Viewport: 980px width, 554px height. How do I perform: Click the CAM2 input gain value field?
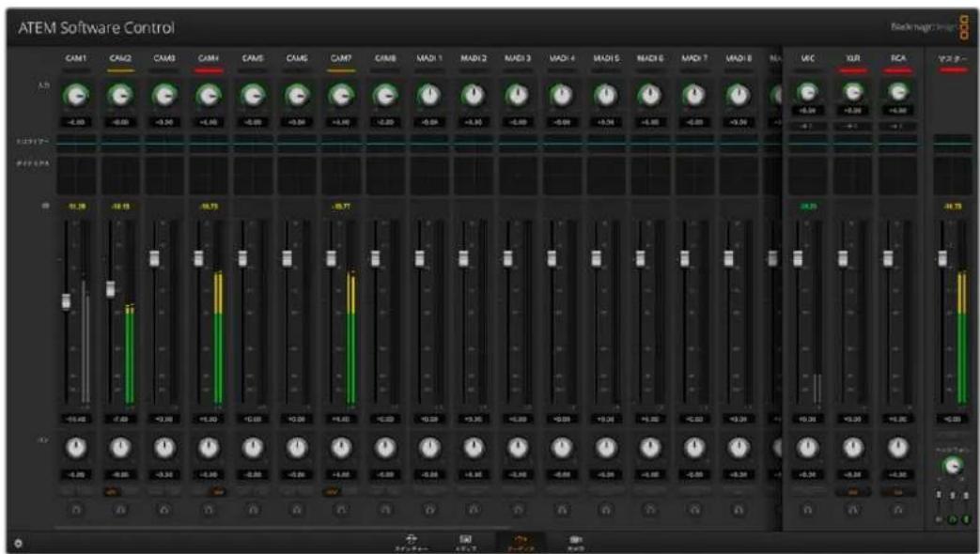(x=120, y=122)
